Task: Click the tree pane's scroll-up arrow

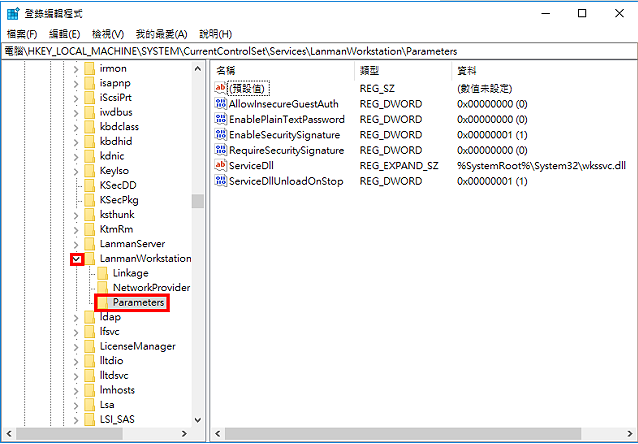Action: pos(198,69)
